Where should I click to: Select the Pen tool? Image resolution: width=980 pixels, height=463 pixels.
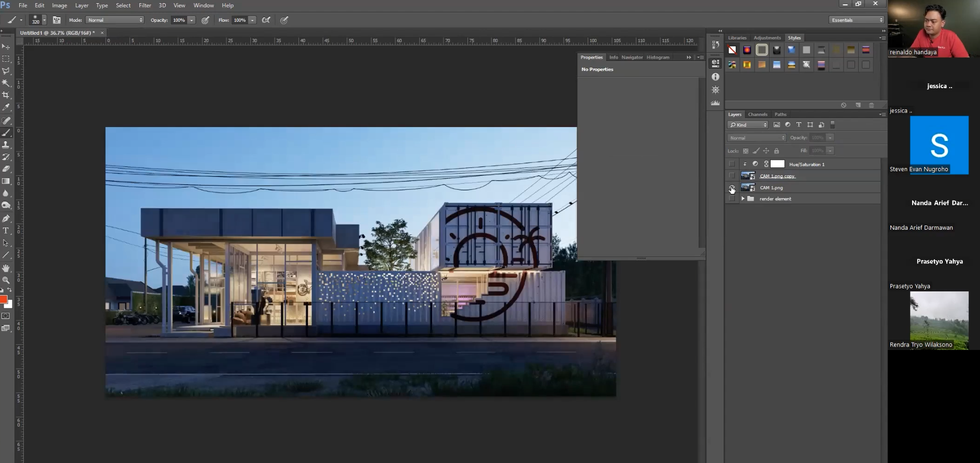(x=6, y=218)
